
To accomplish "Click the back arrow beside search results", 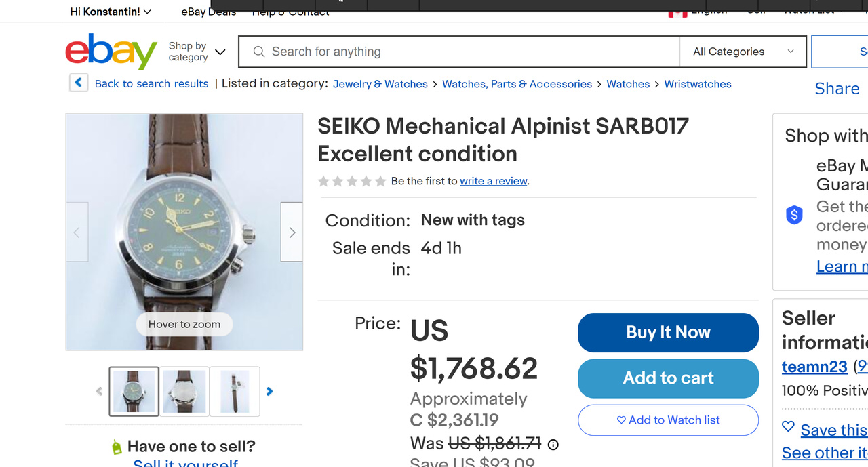I will (79, 83).
